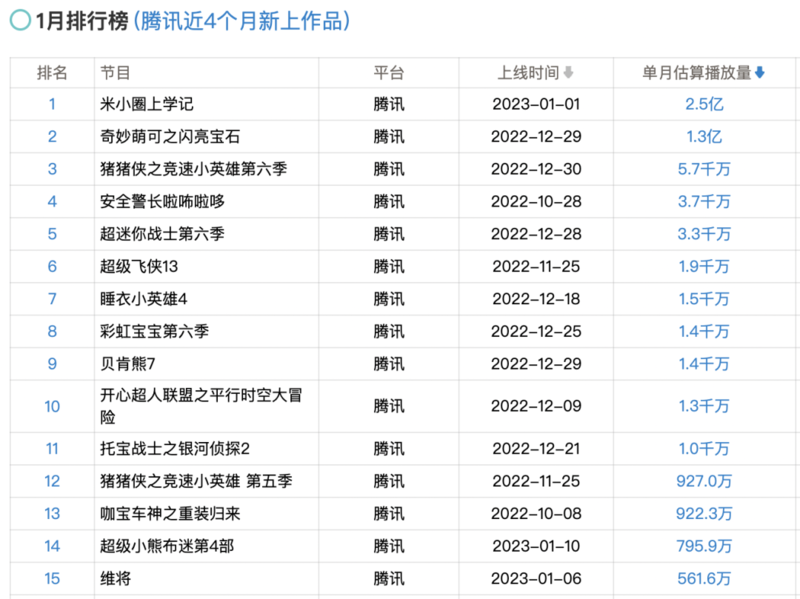Select the show 维将
The image size is (800, 599).
(115, 579)
